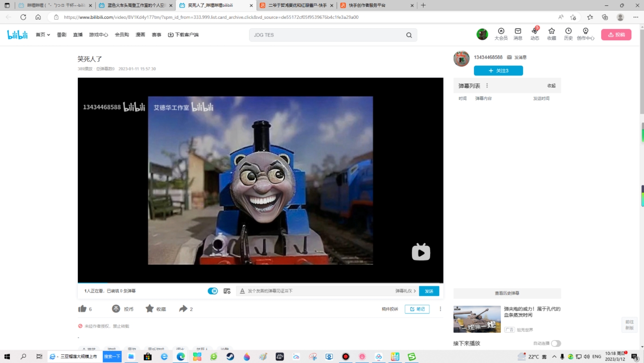Open browser settings ellipsis menu

636,17
